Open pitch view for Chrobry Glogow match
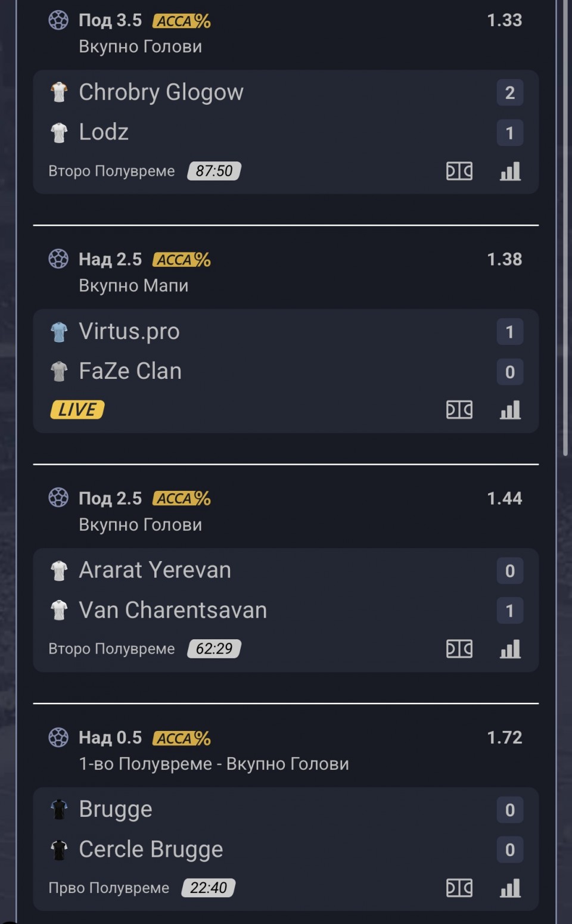The width and height of the screenshot is (572, 924). [459, 171]
